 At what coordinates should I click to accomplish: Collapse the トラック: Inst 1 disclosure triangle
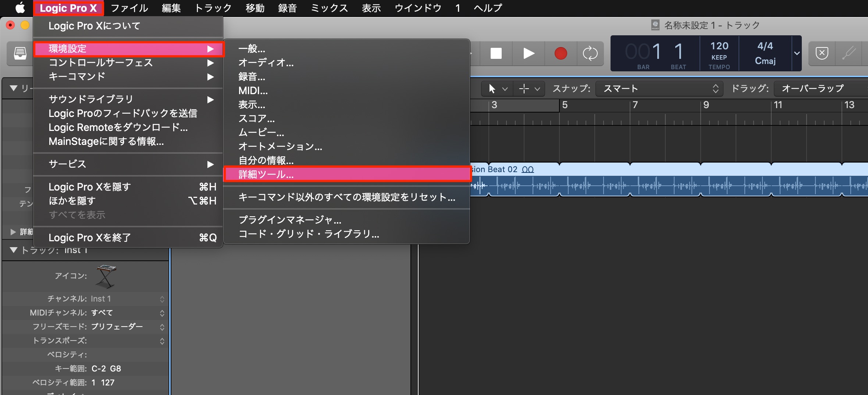(x=14, y=250)
